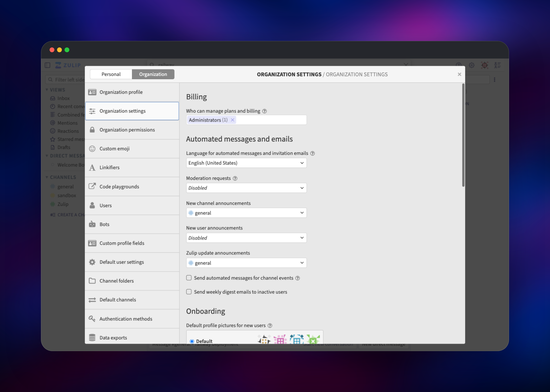This screenshot has width=550, height=392.
Task: Open the Linkifiers section
Action: point(132,167)
